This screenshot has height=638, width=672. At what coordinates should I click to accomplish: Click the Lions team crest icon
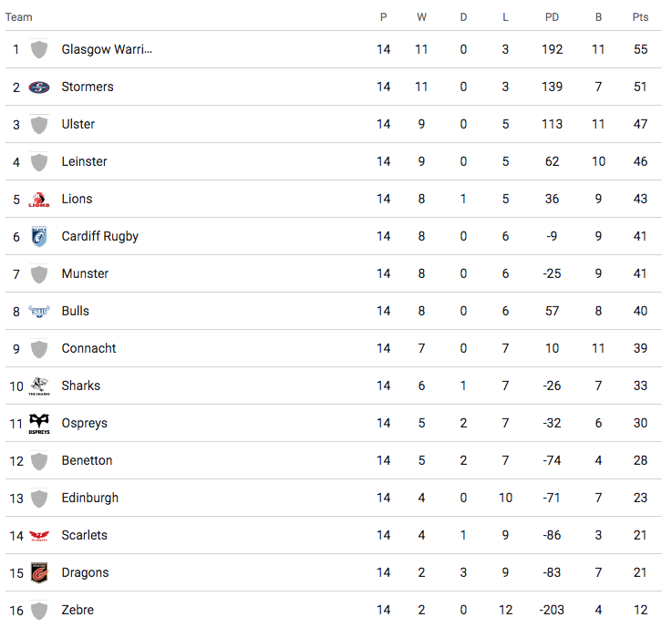pos(39,200)
